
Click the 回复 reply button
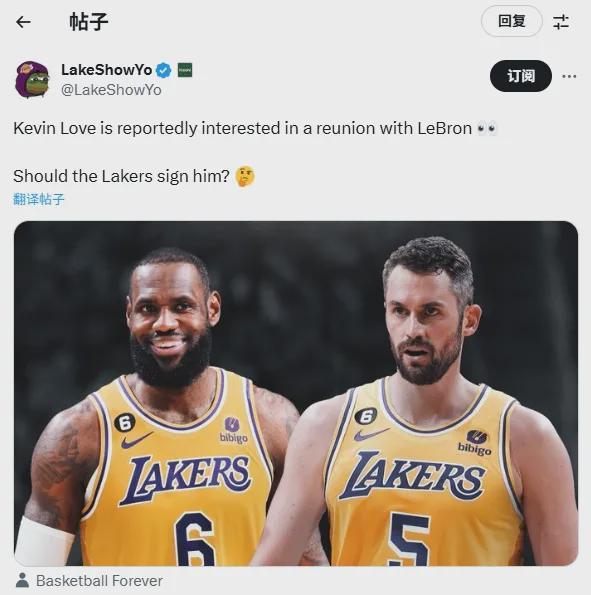512,21
